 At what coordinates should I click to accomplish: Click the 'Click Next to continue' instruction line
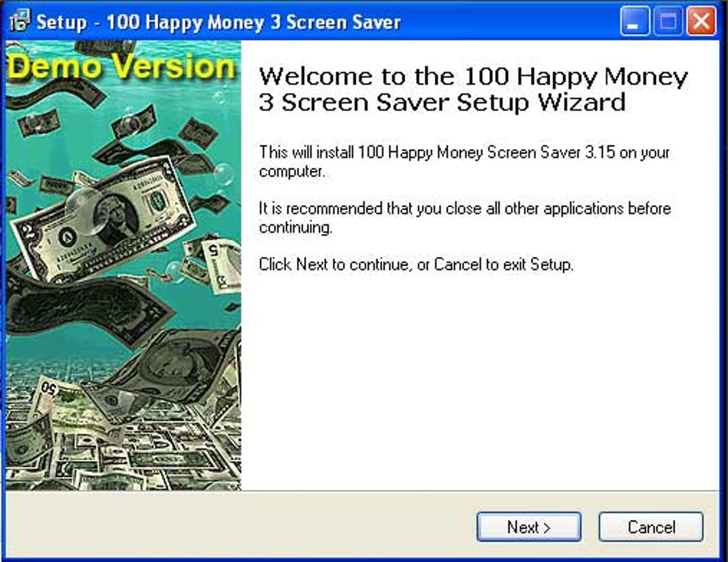pyautogui.click(x=416, y=264)
